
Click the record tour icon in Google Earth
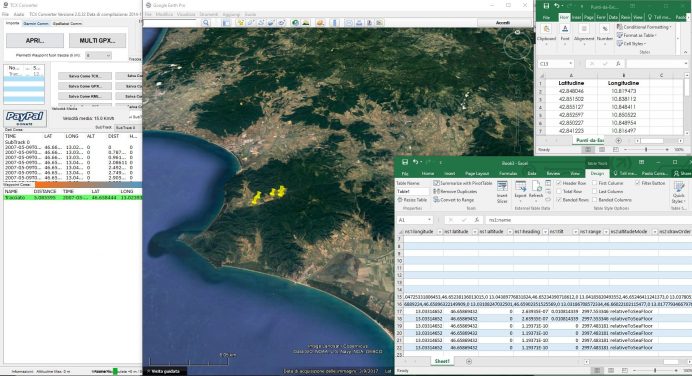[x=281, y=23]
